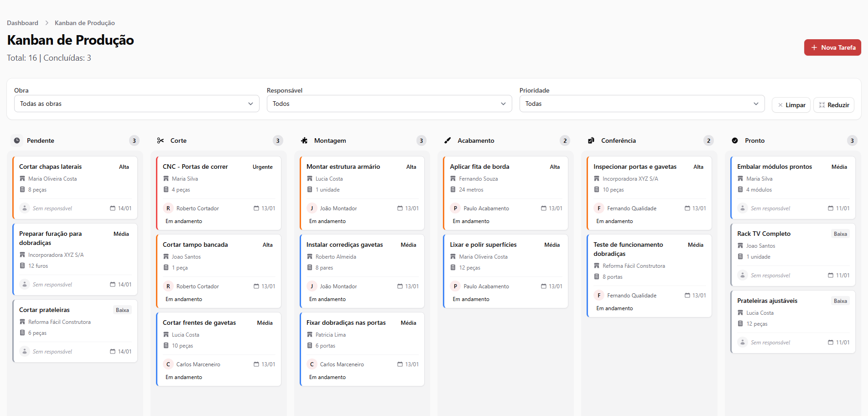Click the Limpar filter button
Image resolution: width=868 pixels, height=416 pixels.
pyautogui.click(x=791, y=104)
